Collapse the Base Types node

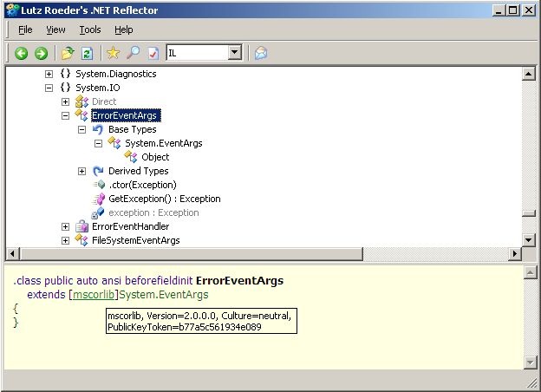[81, 130]
